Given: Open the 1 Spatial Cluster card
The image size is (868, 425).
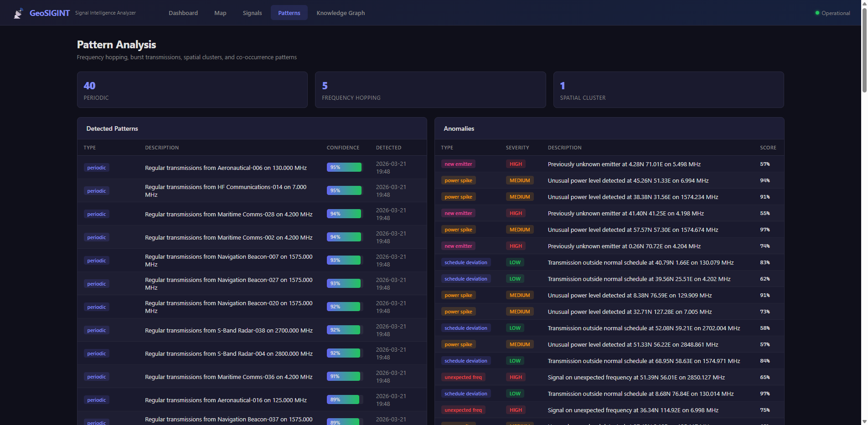Looking at the screenshot, I should pyautogui.click(x=668, y=90).
